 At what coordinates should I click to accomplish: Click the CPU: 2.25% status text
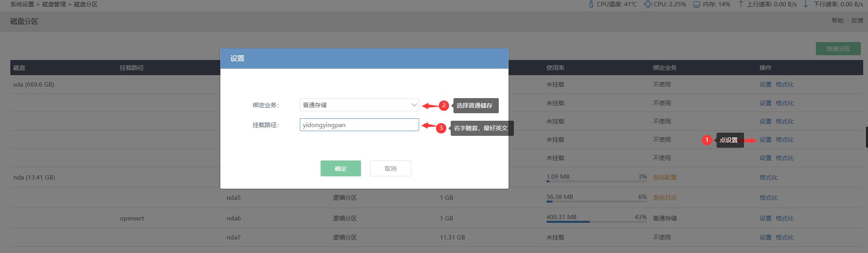pos(670,4)
